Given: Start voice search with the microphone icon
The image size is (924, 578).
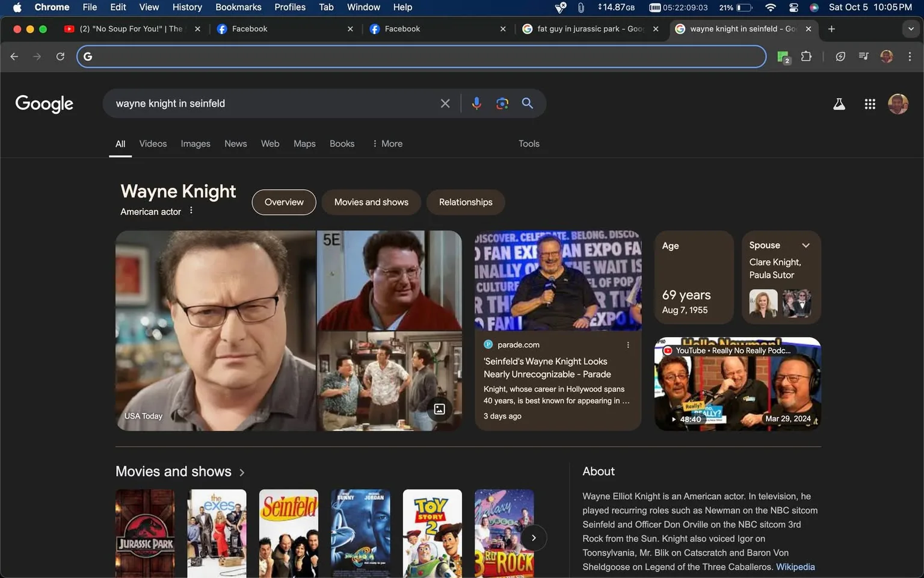Looking at the screenshot, I should (x=476, y=104).
